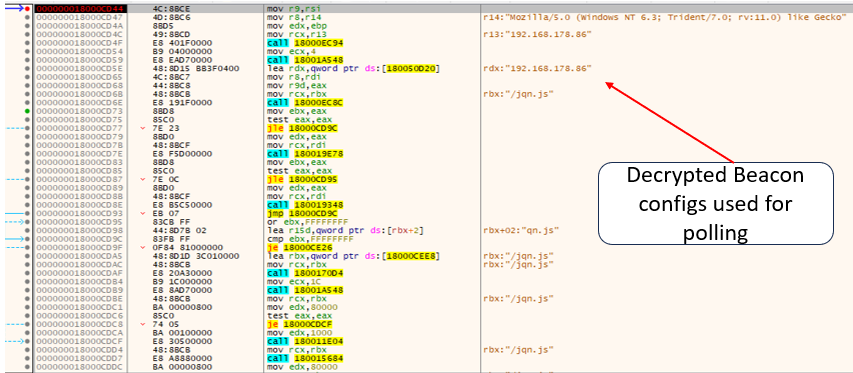Follow call 18000EC94 instruction

(x=305, y=43)
